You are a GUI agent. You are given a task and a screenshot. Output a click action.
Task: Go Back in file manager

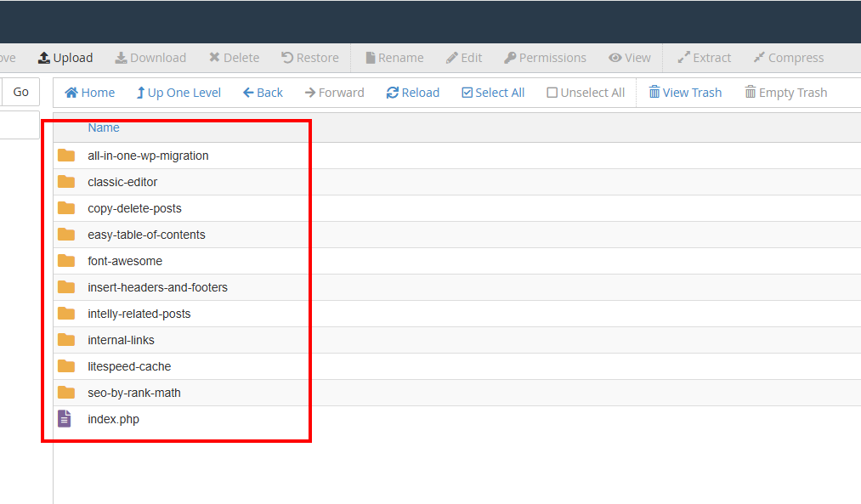[x=263, y=93]
